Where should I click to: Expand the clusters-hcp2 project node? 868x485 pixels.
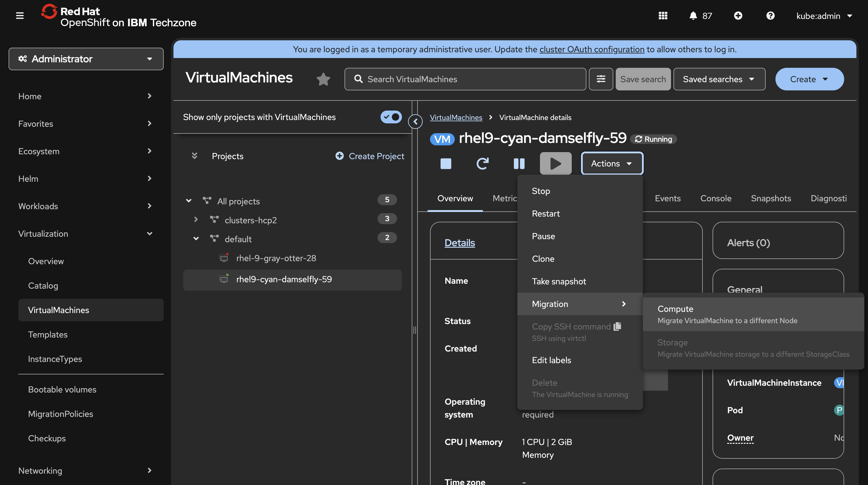(196, 219)
